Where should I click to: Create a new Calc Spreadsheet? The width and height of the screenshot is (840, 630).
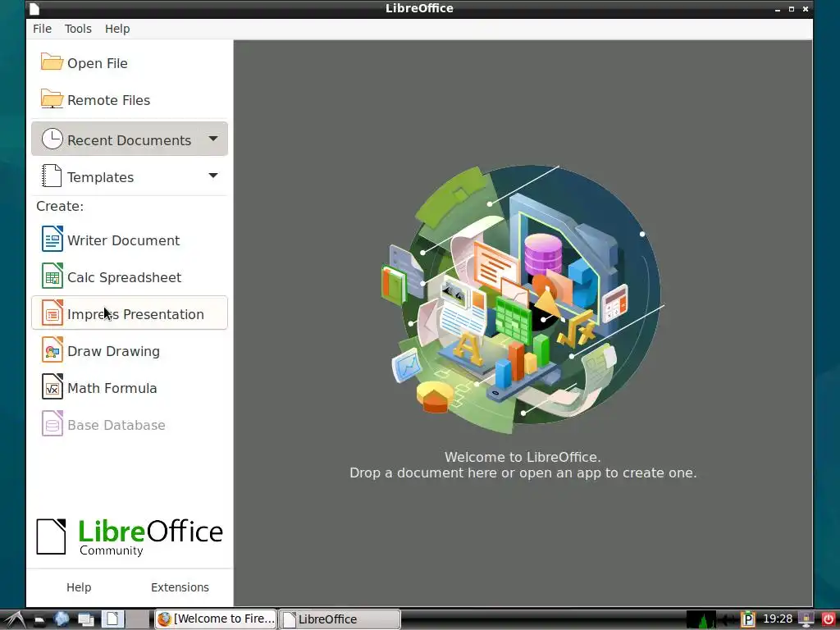[129, 277]
